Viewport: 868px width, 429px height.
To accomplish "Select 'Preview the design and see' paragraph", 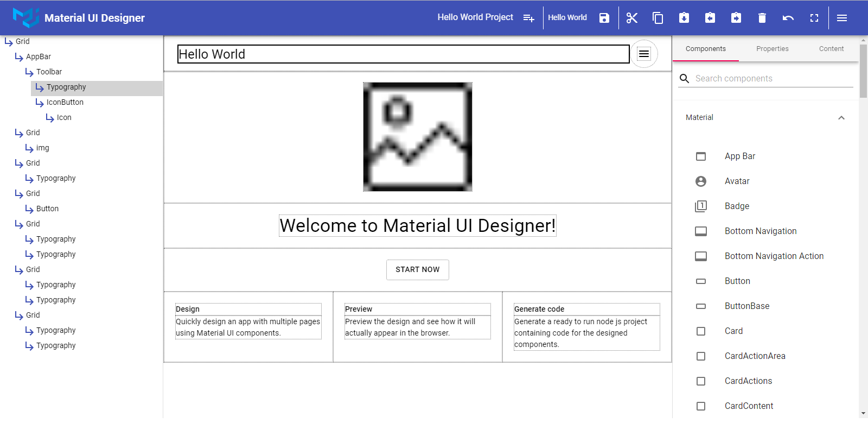I will (x=418, y=327).
